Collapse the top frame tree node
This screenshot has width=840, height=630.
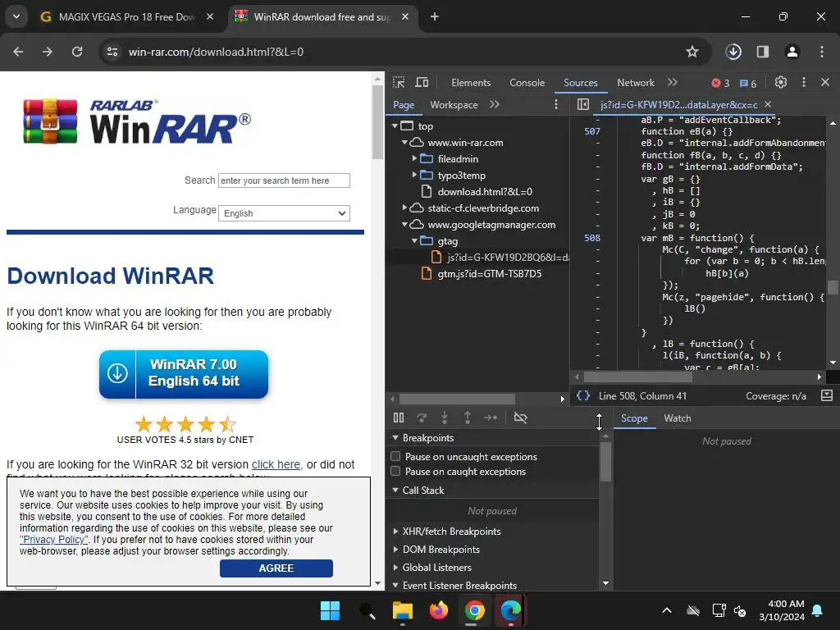[395, 126]
